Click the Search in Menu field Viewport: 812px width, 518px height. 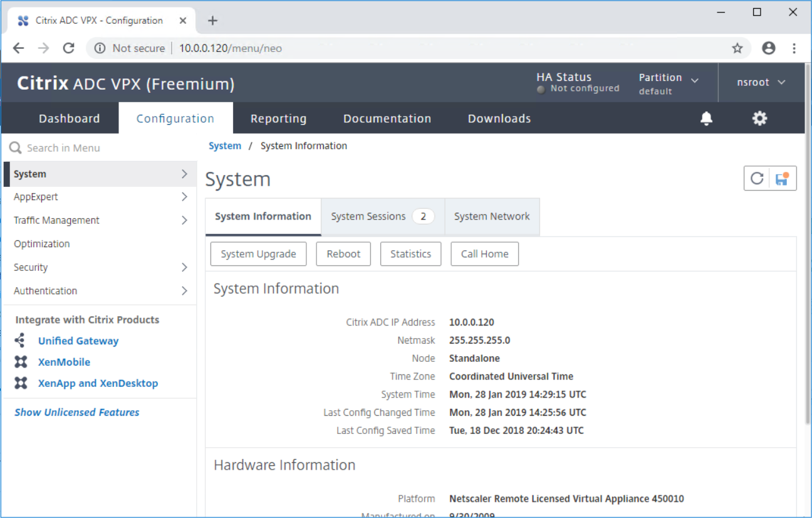pyautogui.click(x=100, y=148)
